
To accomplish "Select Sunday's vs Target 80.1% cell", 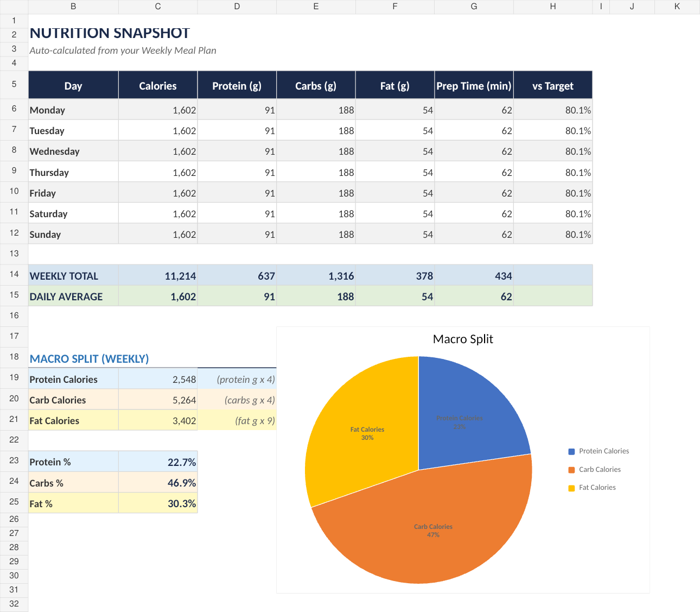I will pos(553,234).
